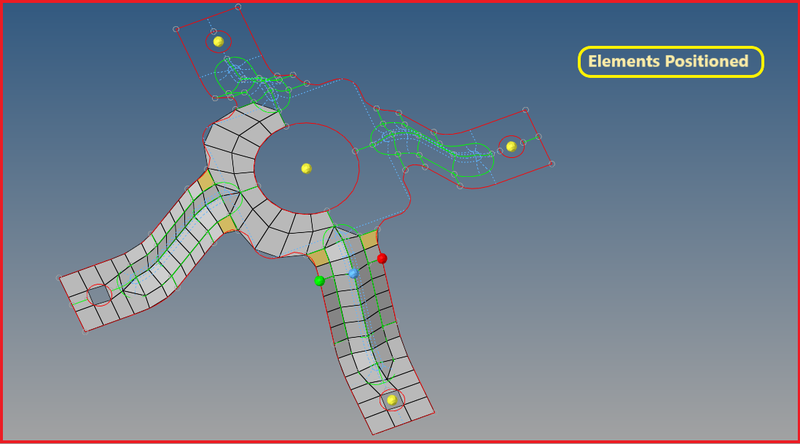Pick the red circular hole on the left meshed arm

tap(99, 295)
